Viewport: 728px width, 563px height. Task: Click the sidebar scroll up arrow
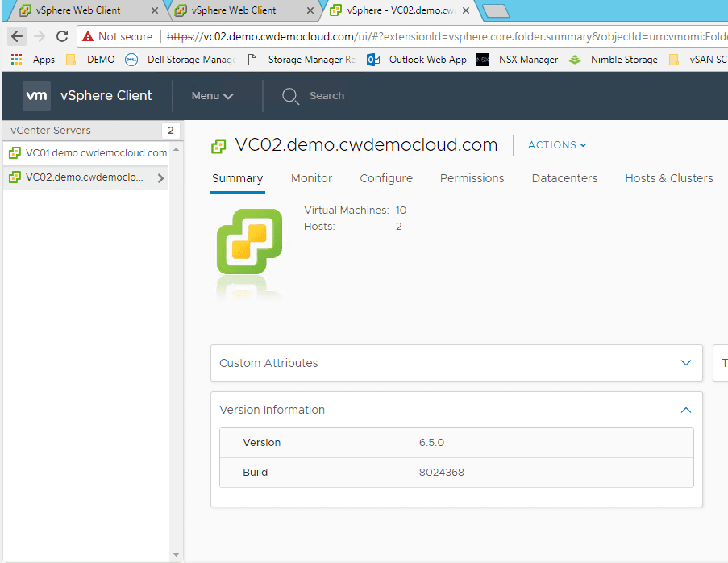(x=176, y=149)
